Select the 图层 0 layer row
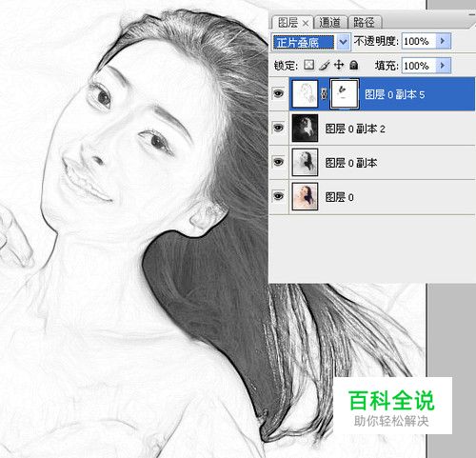The image size is (476, 458). click(382, 197)
